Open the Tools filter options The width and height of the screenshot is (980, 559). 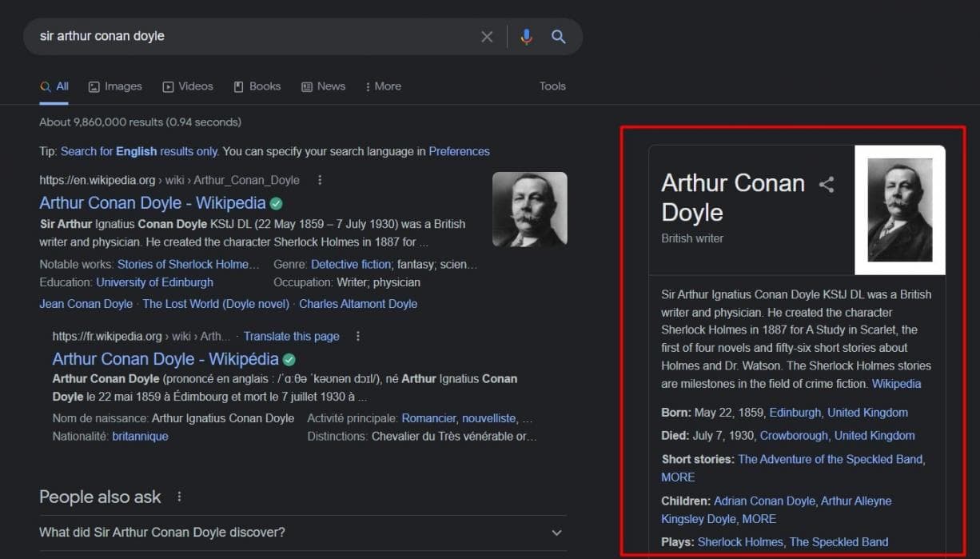point(552,86)
